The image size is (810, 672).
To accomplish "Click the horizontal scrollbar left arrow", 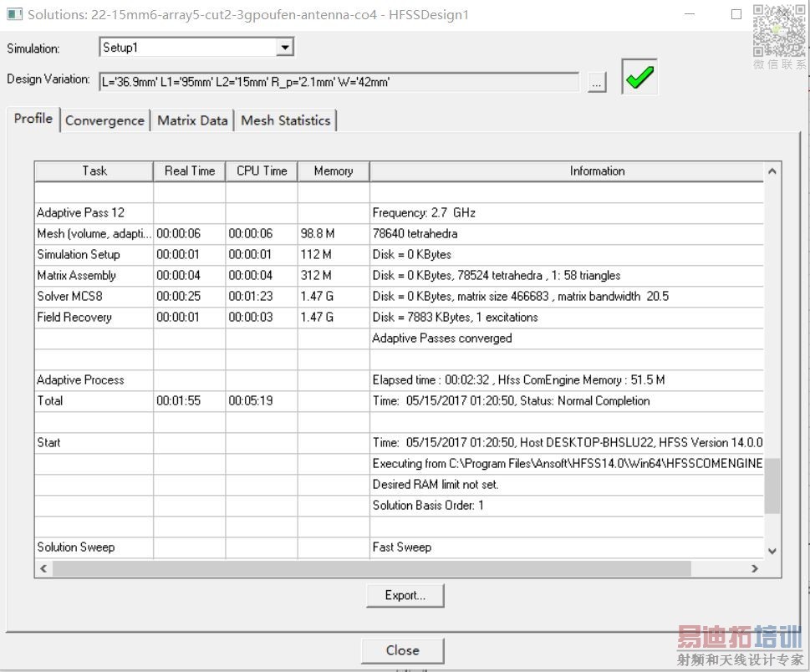I will tap(43, 568).
